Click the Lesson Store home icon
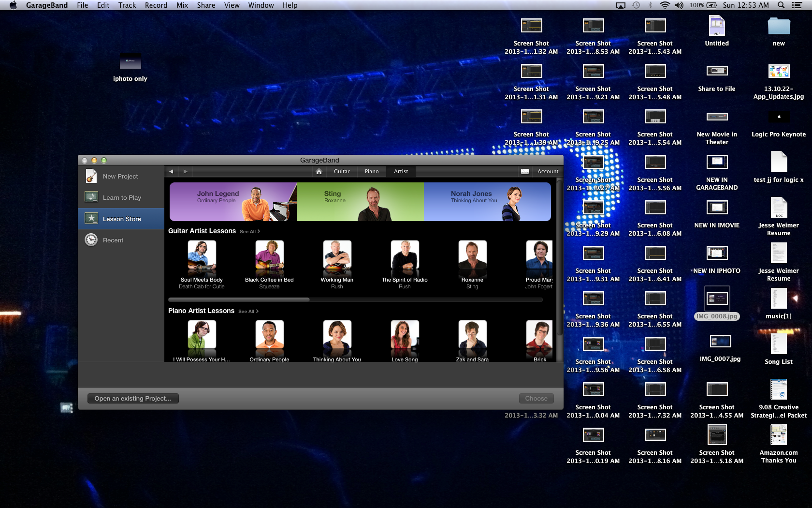 pos(319,171)
